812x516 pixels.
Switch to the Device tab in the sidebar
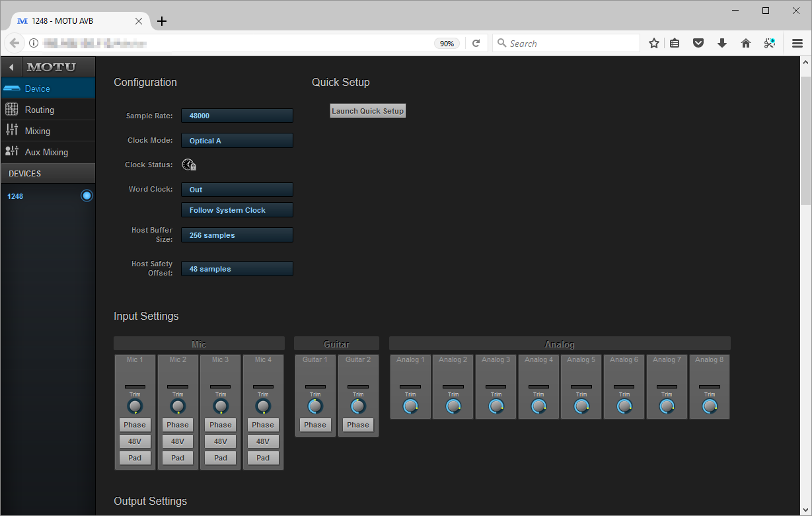pos(48,89)
